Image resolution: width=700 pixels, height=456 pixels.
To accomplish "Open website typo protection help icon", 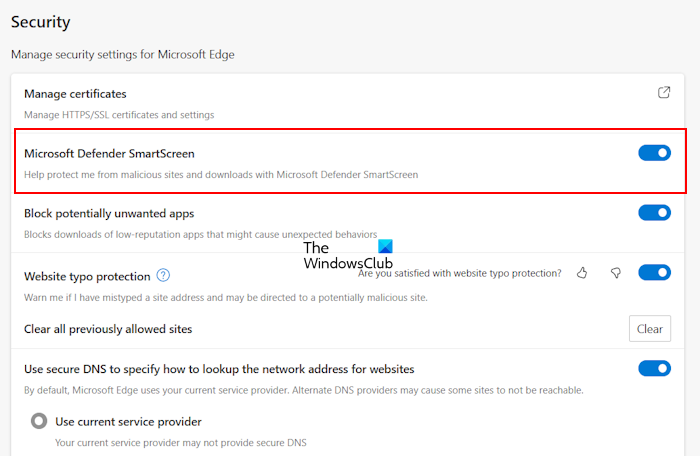I will [163, 275].
